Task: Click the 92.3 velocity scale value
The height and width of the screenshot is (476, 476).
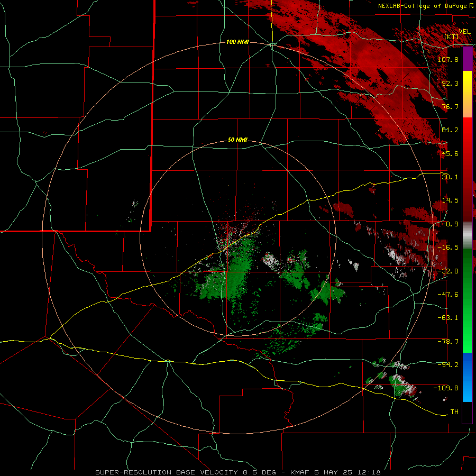Action: (450, 83)
